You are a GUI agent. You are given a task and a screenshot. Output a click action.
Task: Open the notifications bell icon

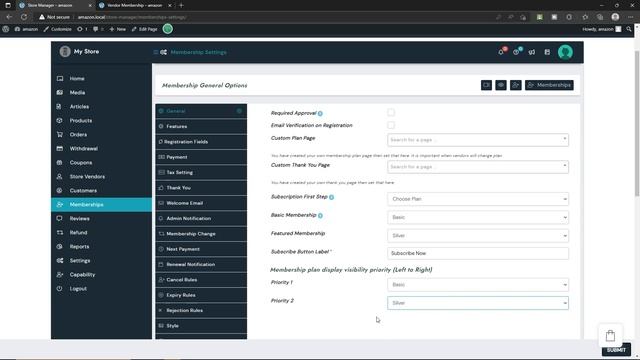(x=501, y=52)
